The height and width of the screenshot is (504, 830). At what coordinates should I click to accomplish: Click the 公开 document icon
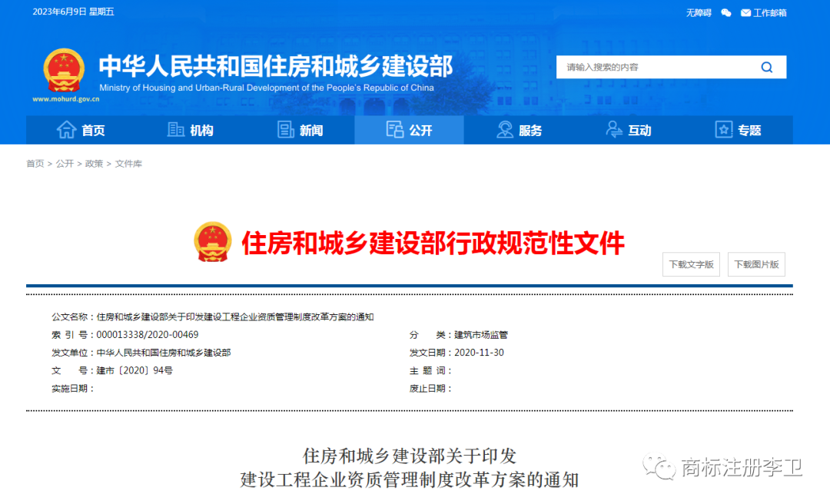pyautogui.click(x=395, y=129)
